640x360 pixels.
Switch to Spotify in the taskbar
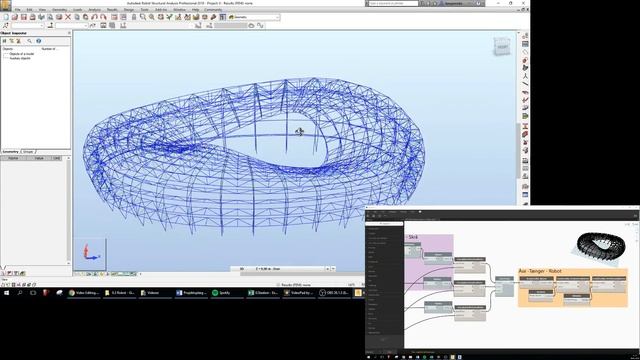(226, 293)
